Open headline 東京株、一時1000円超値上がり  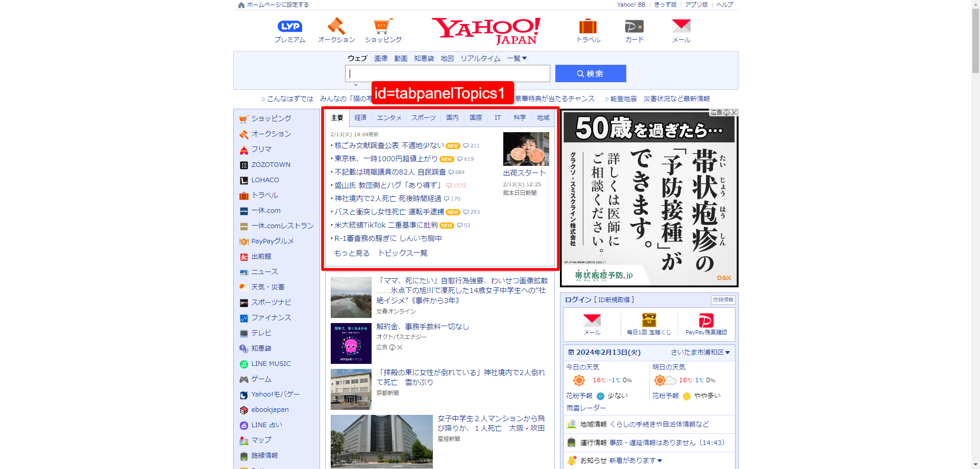point(386,159)
